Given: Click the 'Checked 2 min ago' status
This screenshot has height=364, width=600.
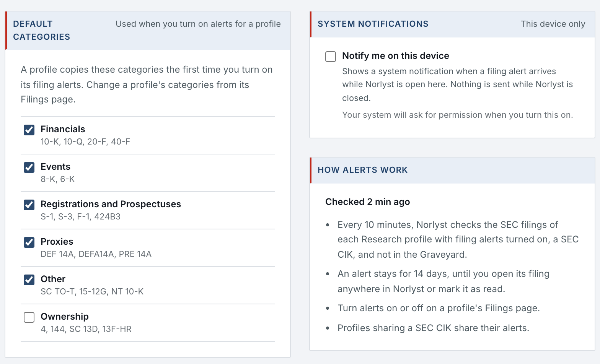Looking at the screenshot, I should 367,202.
